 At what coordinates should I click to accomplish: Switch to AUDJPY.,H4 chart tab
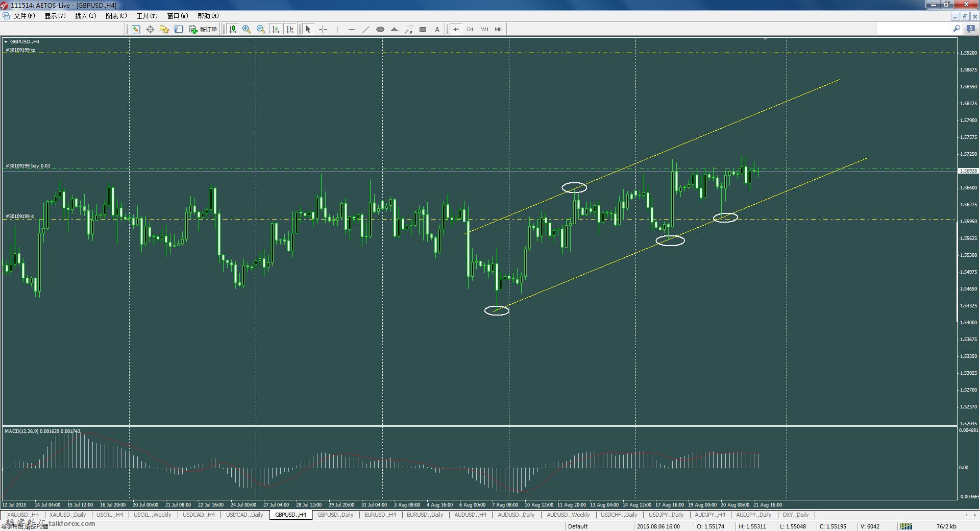click(x=710, y=515)
